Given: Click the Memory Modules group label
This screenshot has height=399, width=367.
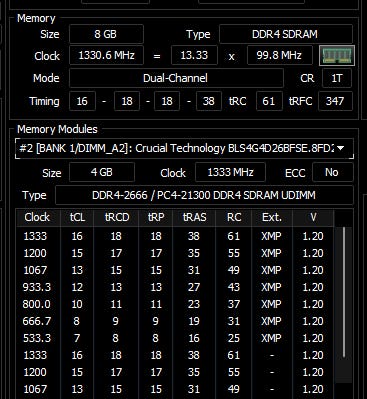Looking at the screenshot, I should coord(57,129).
